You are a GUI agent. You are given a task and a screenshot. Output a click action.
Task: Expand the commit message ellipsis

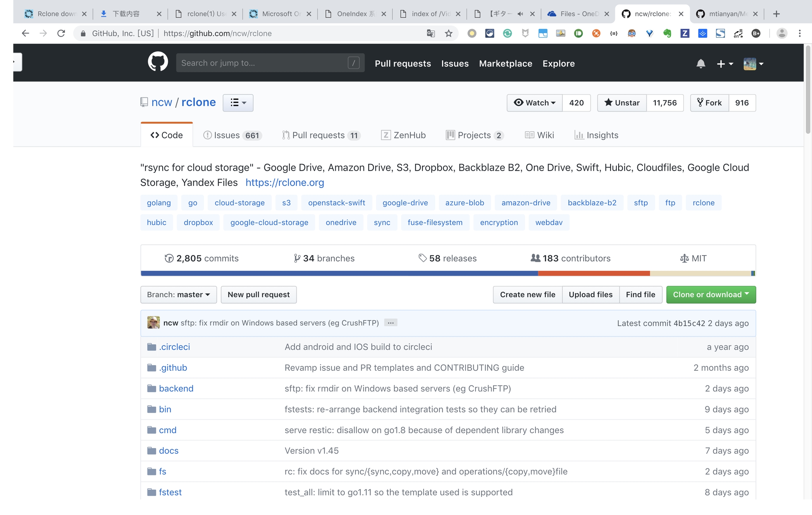pyautogui.click(x=390, y=323)
